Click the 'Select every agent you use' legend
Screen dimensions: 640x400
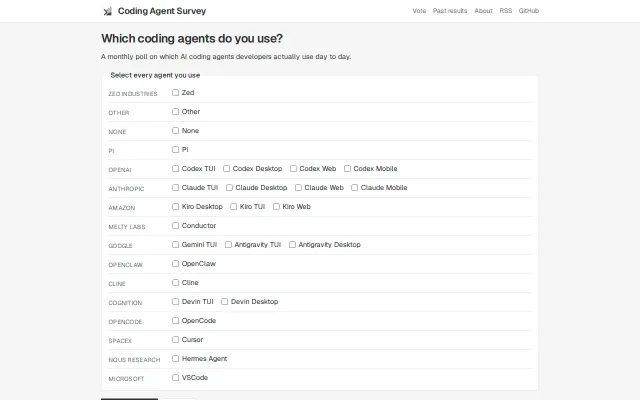coord(155,75)
